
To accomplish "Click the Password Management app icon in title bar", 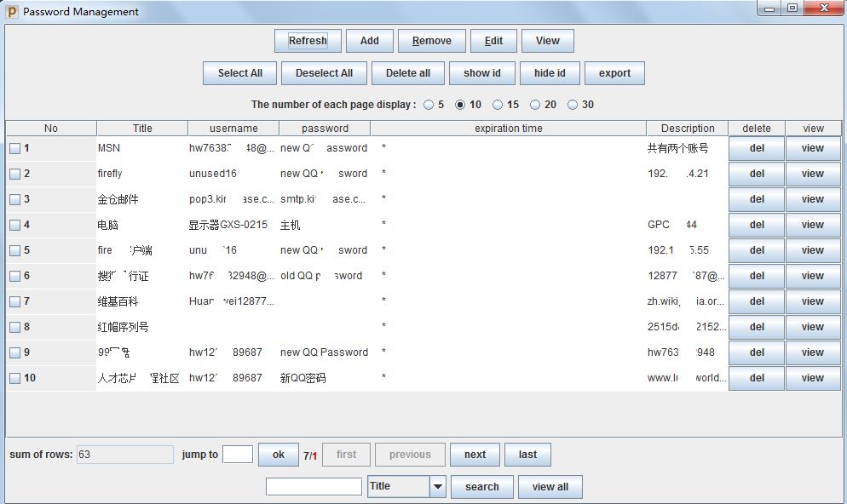I will point(12,11).
